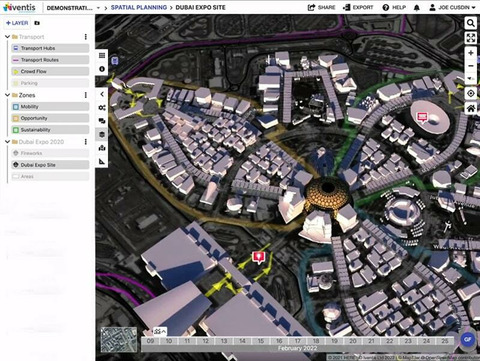This screenshot has width=480, height=361.
Task: Open the Help menu
Action: point(394,7)
